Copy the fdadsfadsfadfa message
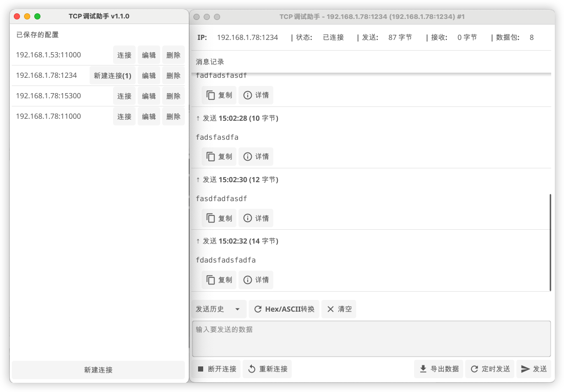The width and height of the screenshot is (564, 392). (219, 280)
